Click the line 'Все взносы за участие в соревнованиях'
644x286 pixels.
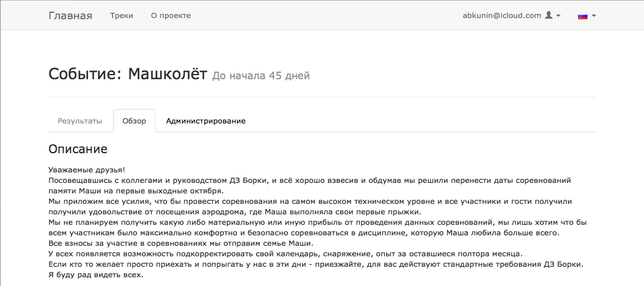(x=181, y=243)
